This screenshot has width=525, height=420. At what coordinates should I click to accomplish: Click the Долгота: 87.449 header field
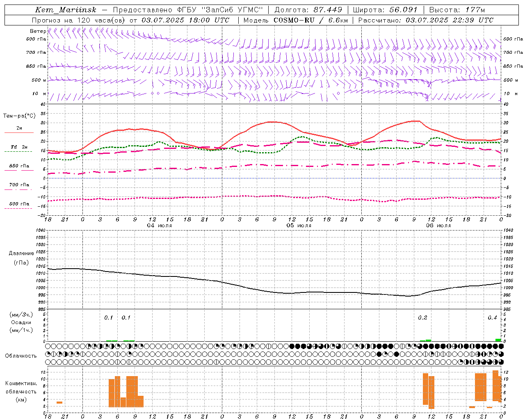(308, 10)
